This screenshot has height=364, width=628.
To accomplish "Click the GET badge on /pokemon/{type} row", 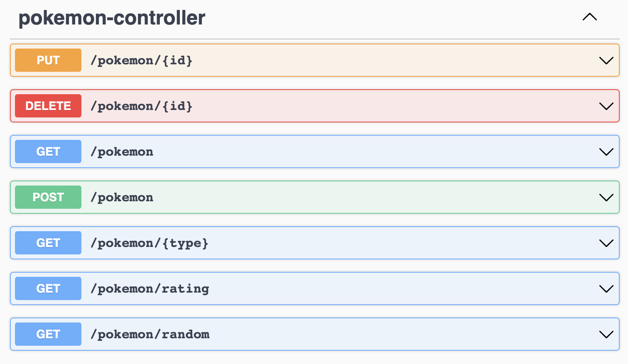I will click(48, 243).
